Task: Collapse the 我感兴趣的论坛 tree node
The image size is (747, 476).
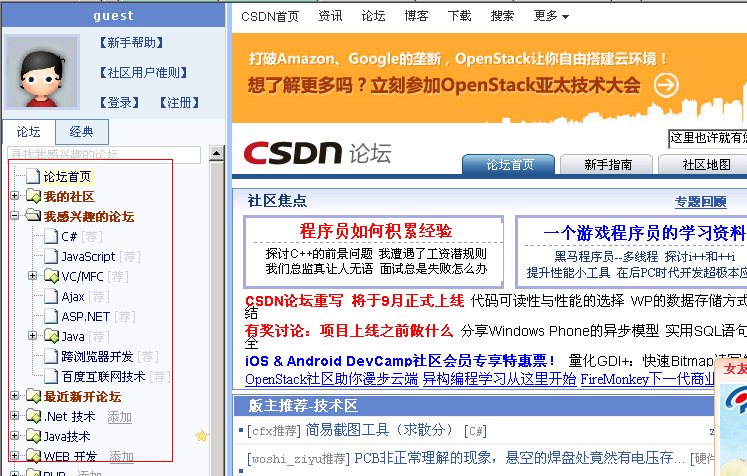Action: (x=14, y=215)
